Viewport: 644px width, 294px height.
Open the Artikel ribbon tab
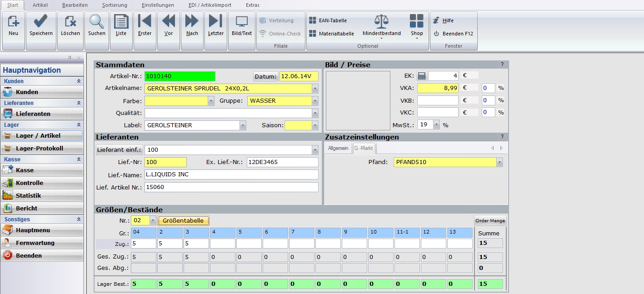point(40,5)
